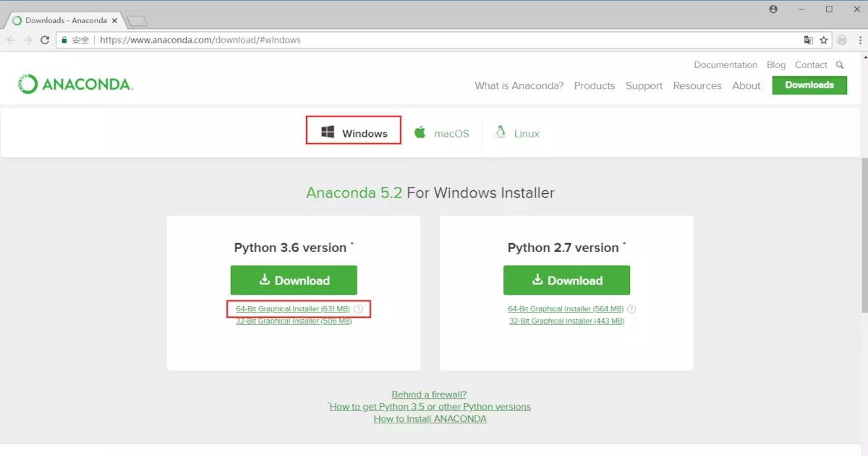Open the Contact link
868x456 pixels.
(811, 65)
